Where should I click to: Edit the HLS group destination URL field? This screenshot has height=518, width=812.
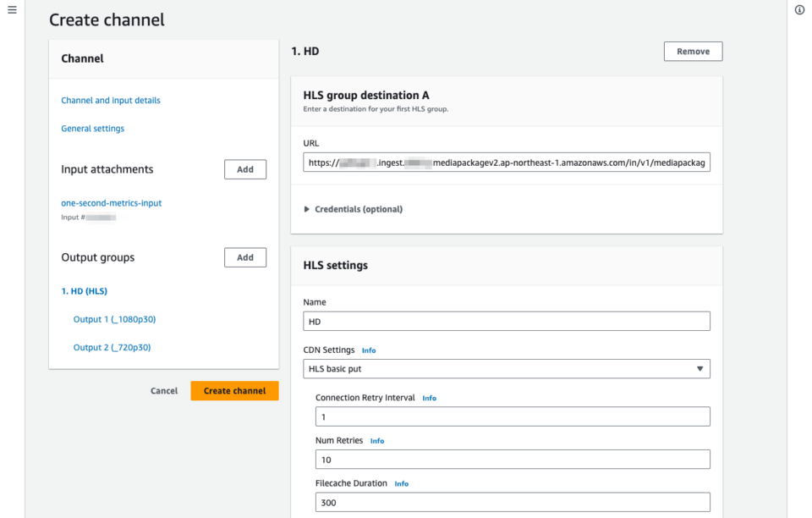pyautogui.click(x=507, y=162)
